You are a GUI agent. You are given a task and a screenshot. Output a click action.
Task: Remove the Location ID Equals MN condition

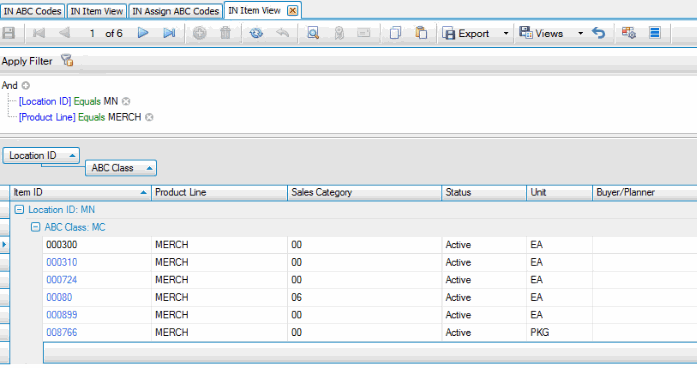[126, 101]
